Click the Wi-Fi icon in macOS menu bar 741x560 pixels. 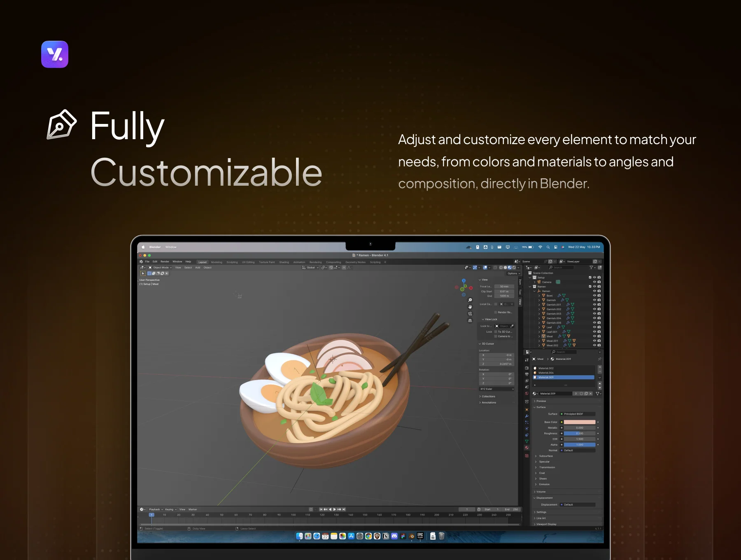click(540, 247)
